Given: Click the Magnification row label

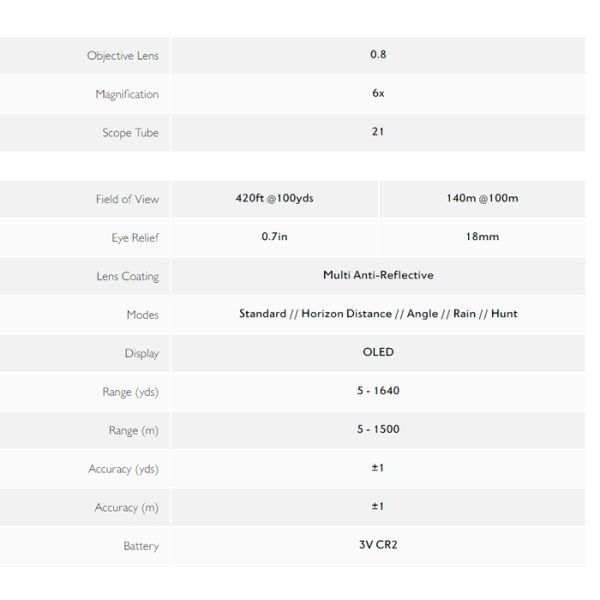Looking at the screenshot, I should point(127,94).
